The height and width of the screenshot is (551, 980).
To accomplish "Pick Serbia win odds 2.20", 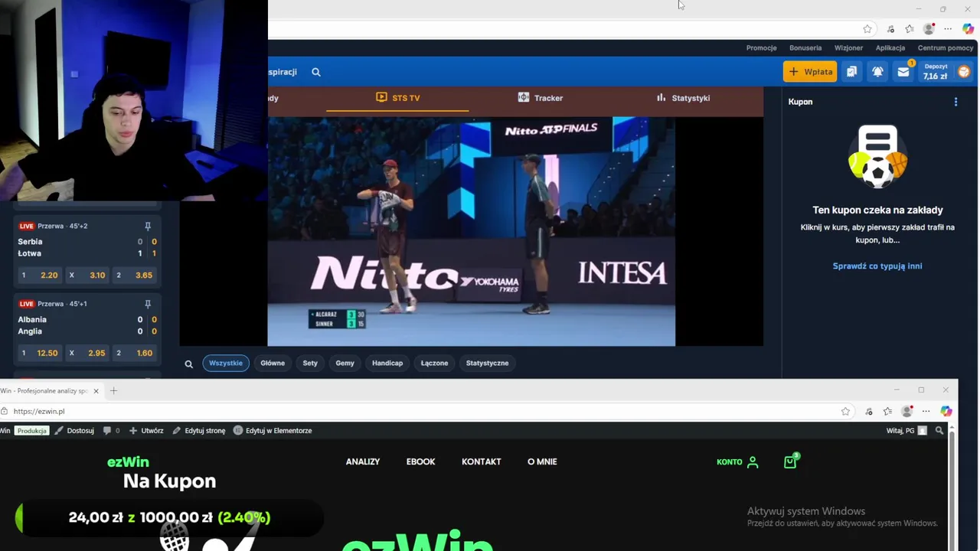I will click(39, 275).
